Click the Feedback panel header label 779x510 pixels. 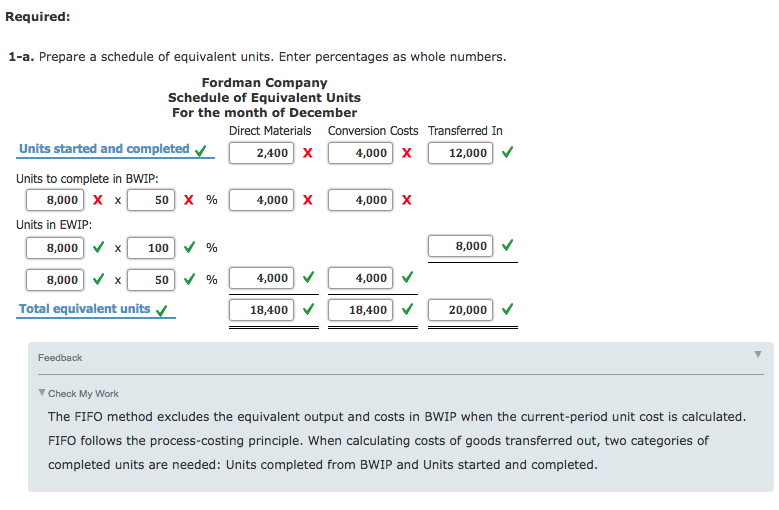click(60, 357)
